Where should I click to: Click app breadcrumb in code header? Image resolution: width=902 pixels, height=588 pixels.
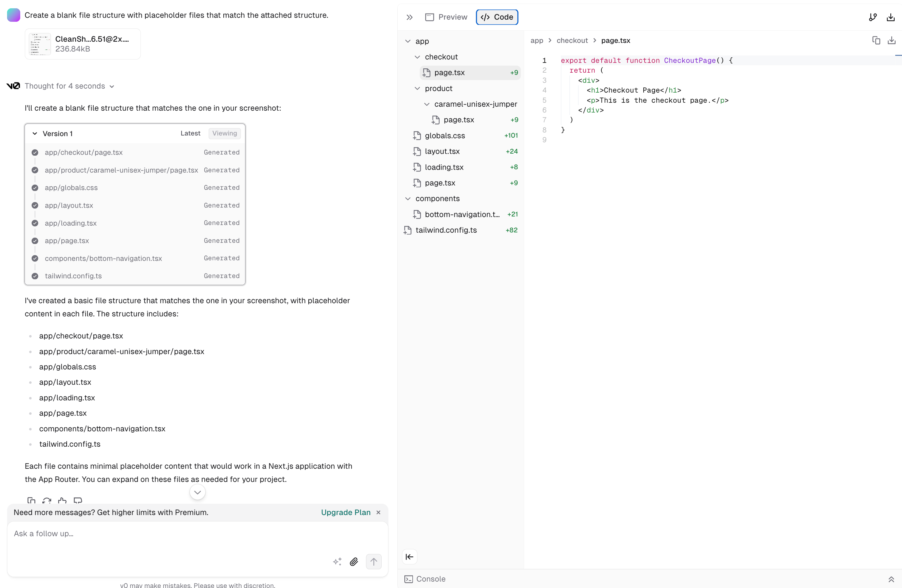coord(536,40)
